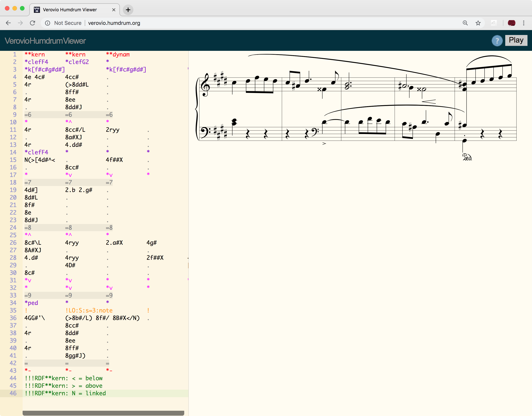Screen dimensions: 532x416
Task: Click the browser extension icon near the address bar
Action: coord(494,23)
